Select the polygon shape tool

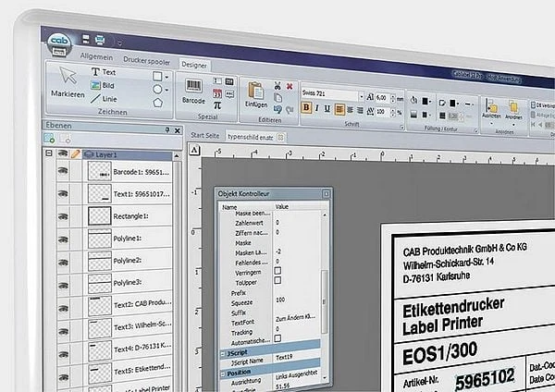(158, 103)
